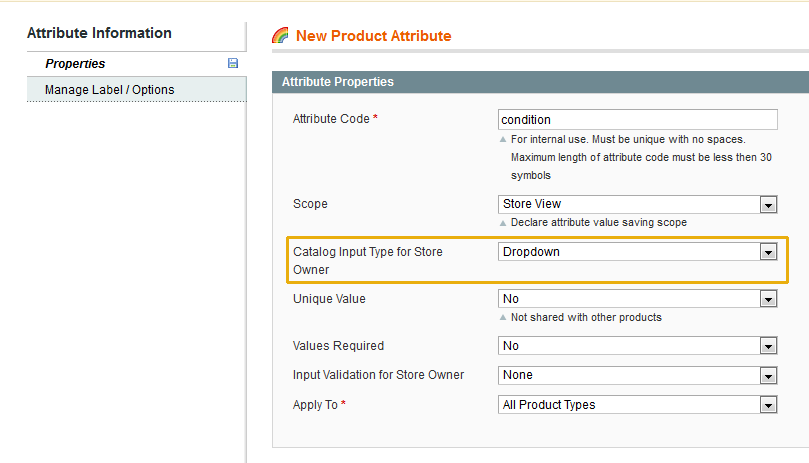The height and width of the screenshot is (463, 809).
Task: Click the New Product Attribute heading
Action: (x=373, y=36)
